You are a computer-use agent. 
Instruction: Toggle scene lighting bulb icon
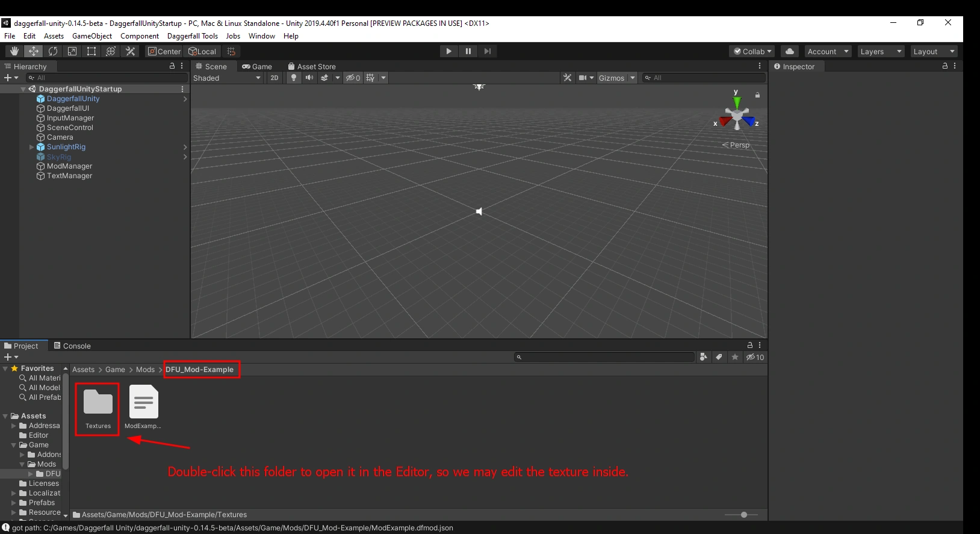[x=294, y=78]
